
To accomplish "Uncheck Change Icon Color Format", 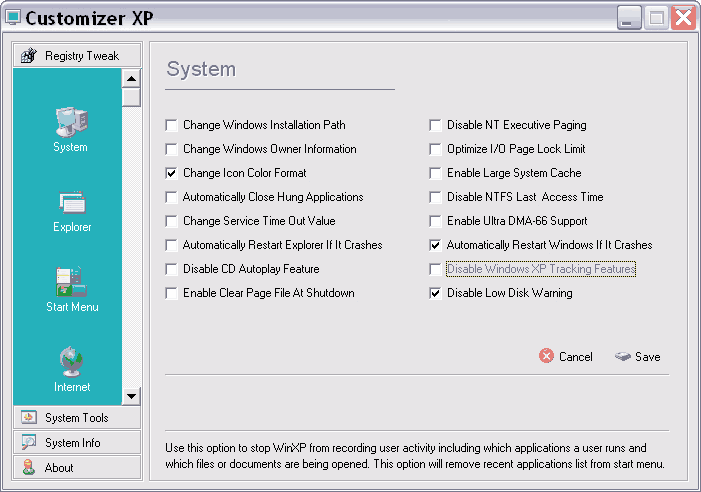I will (171, 173).
